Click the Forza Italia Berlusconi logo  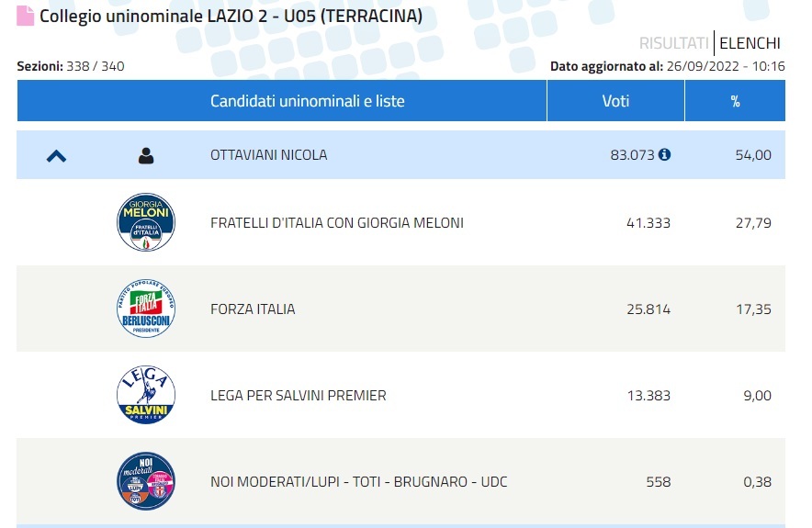(146, 309)
